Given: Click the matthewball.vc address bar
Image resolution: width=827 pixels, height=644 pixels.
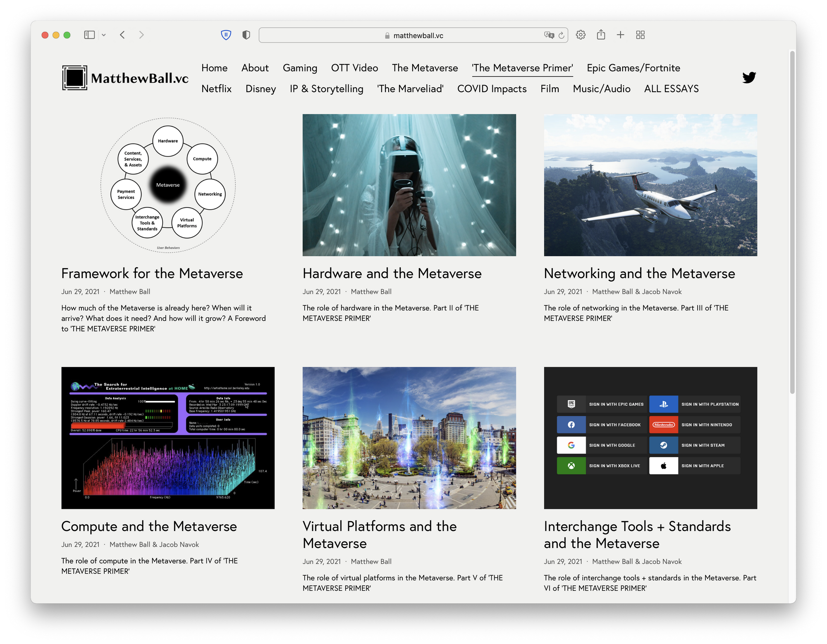Looking at the screenshot, I should (x=413, y=36).
